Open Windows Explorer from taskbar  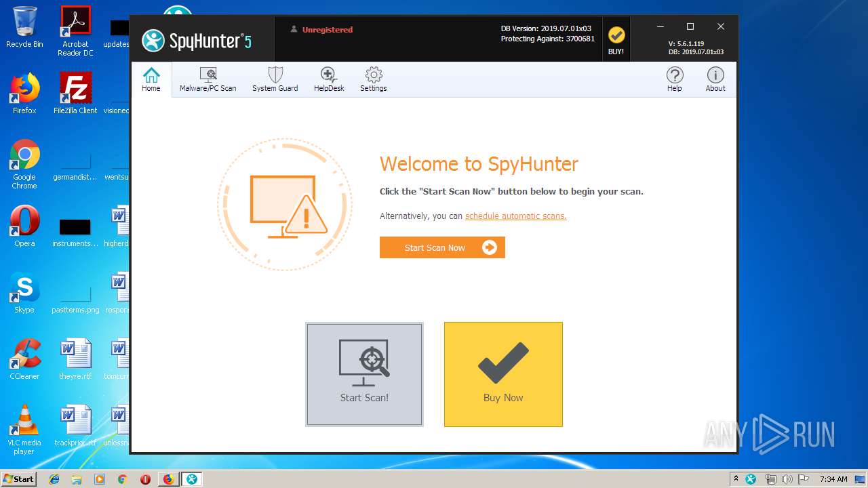coord(77,479)
